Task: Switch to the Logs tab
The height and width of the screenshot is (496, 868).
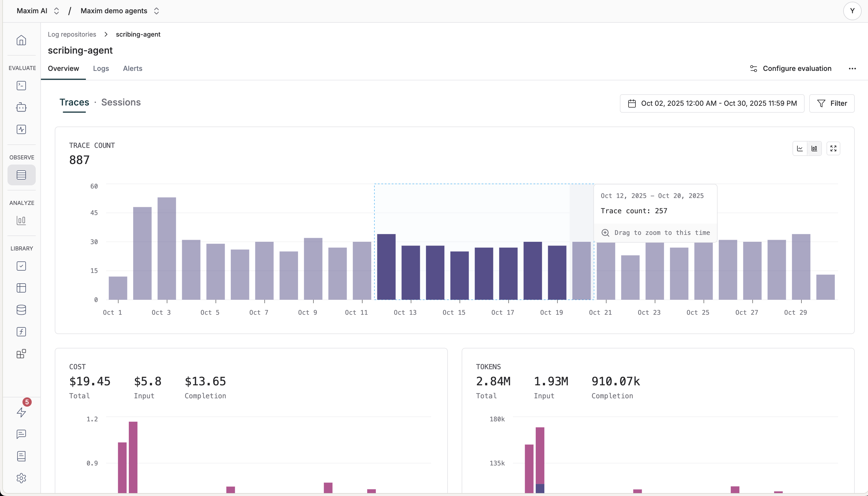Action: pos(101,69)
